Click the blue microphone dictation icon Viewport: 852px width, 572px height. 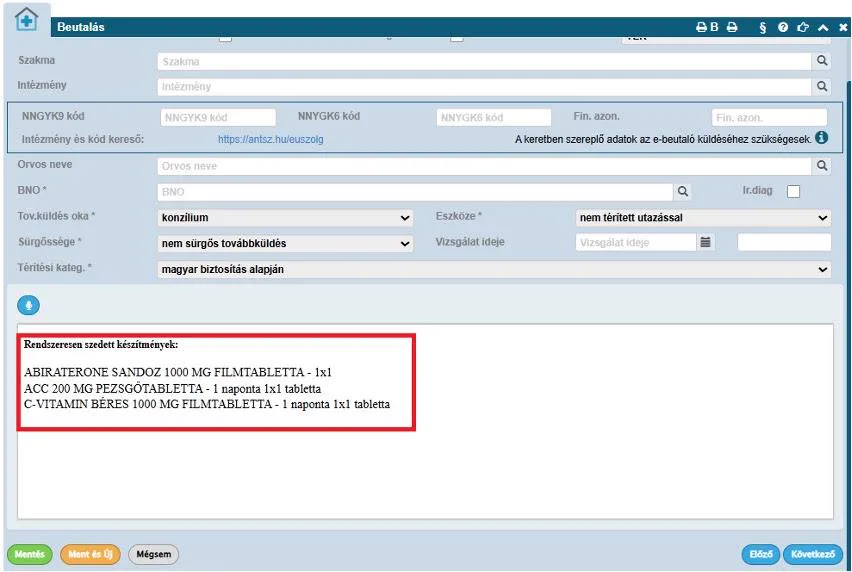point(28,305)
